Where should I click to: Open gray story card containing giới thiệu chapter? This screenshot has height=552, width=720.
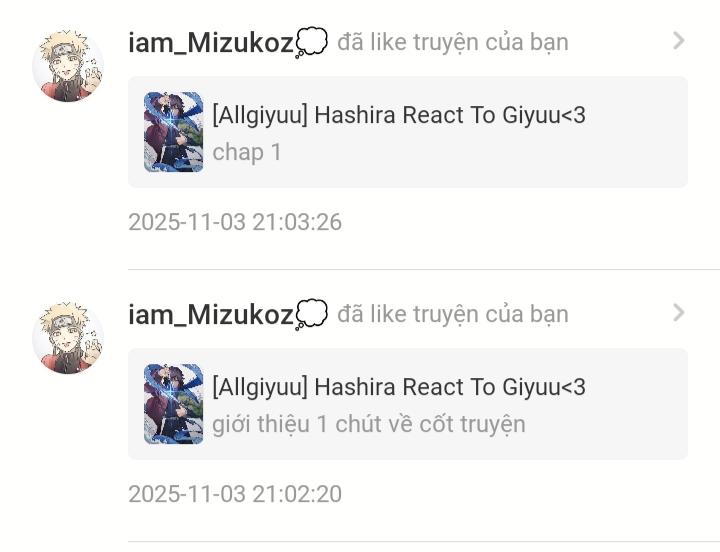[408, 404]
